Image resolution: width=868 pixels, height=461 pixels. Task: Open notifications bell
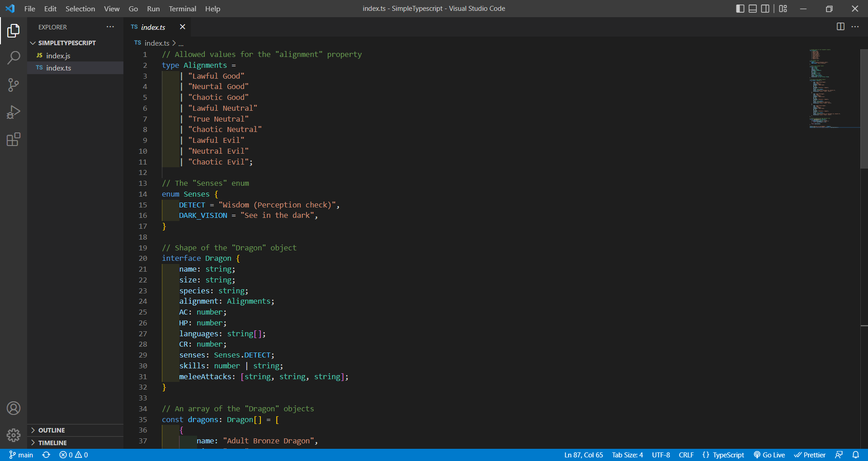[856, 455]
